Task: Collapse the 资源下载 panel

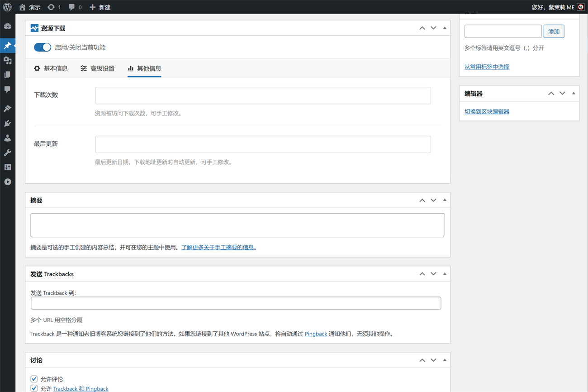Action: click(x=445, y=28)
